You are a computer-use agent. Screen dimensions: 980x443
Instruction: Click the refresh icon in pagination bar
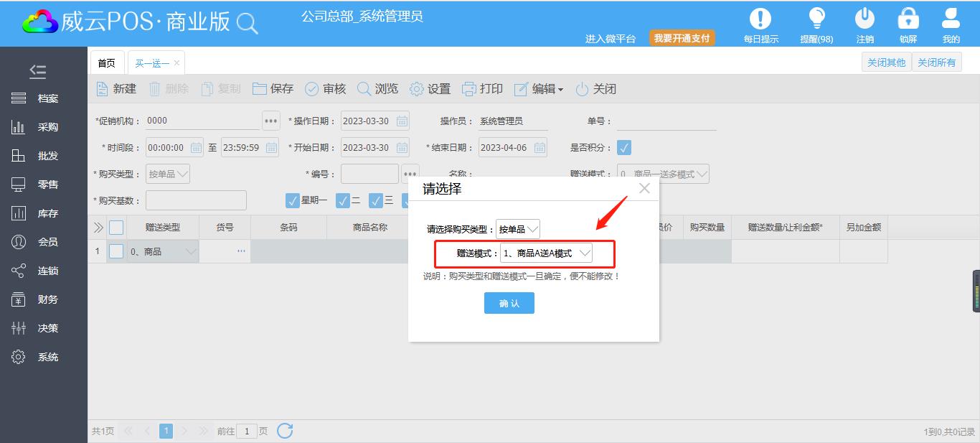tap(285, 431)
